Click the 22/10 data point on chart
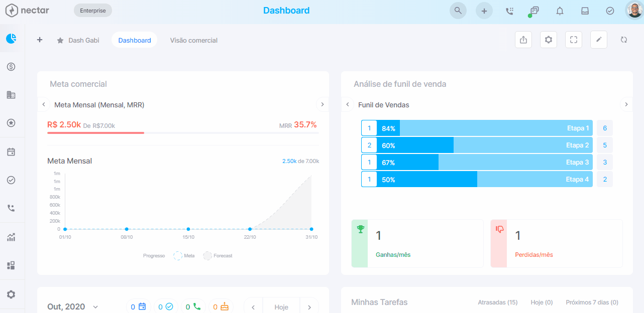The image size is (644, 313). 250,229
